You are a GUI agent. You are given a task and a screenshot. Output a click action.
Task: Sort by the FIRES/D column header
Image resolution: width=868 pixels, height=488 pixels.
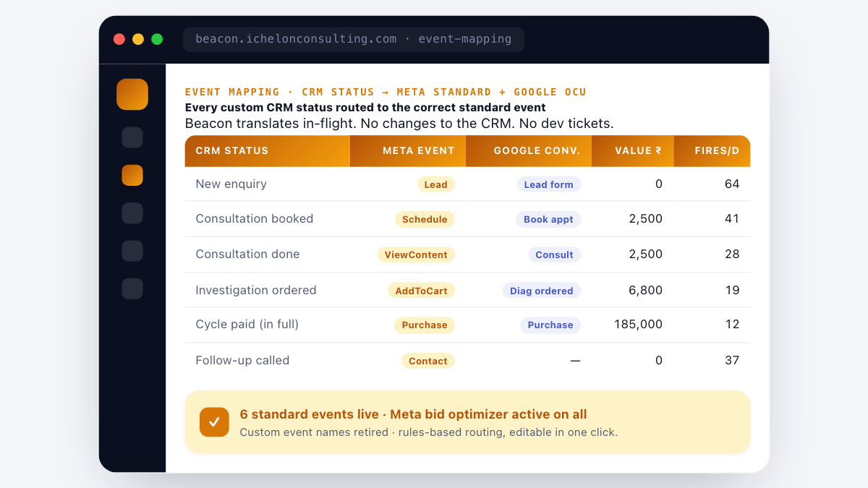point(712,151)
